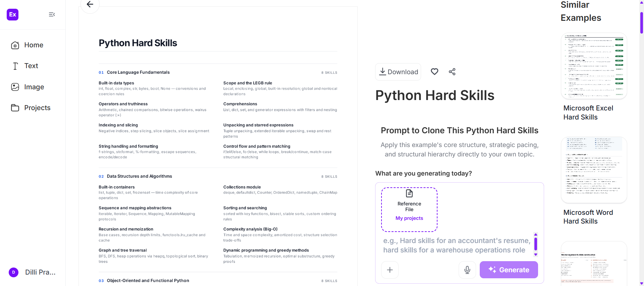
Task: Go back using the arrow button
Action: click(90, 4)
